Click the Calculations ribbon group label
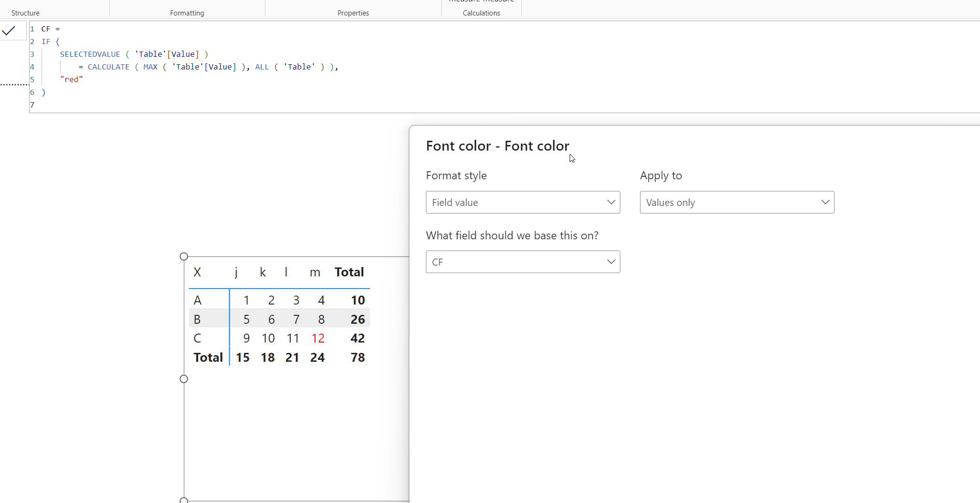Viewport: 980px width, 503px height. [481, 13]
